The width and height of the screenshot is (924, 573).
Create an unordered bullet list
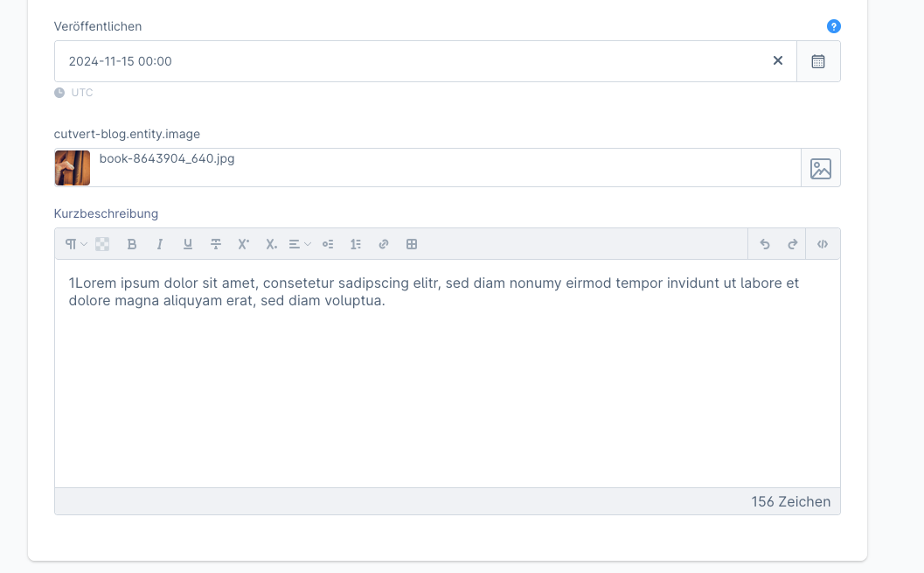328,244
